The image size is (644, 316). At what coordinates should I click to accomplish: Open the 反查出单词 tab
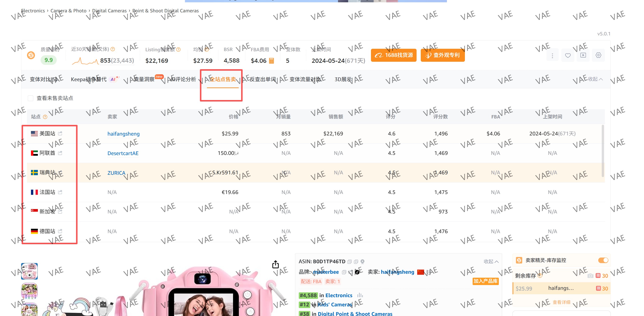[263, 79]
